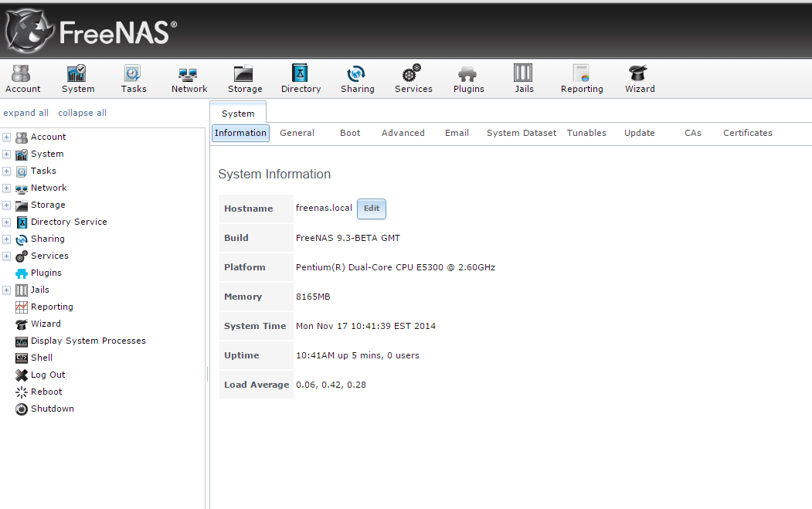Switch to the Email tab
This screenshot has width=812, height=509.
click(457, 133)
